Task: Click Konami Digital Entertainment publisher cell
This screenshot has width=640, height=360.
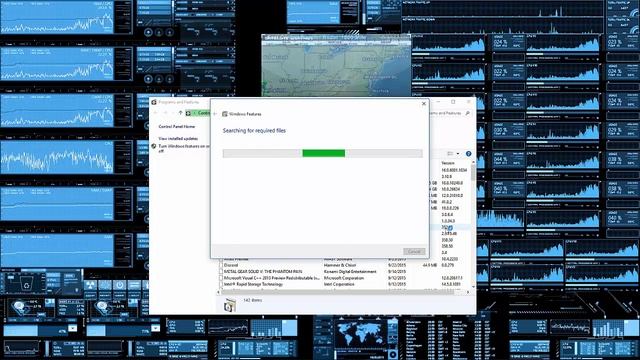Action: click(350, 271)
